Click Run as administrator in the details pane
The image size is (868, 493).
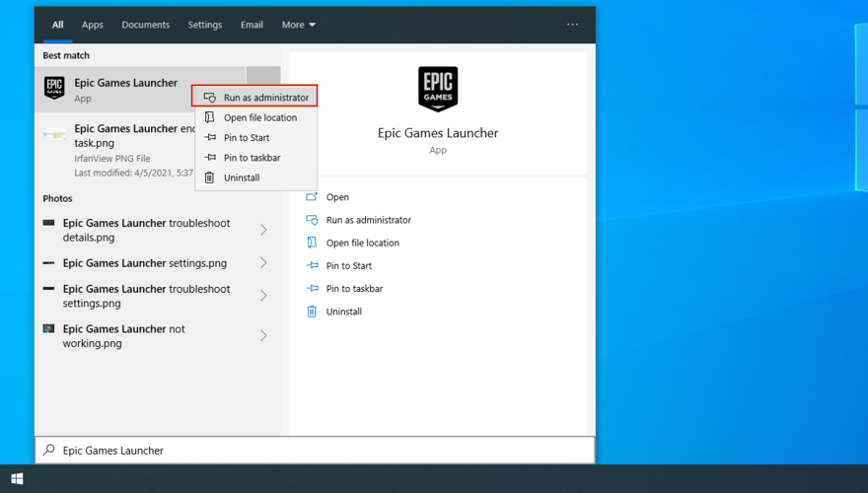click(x=369, y=220)
